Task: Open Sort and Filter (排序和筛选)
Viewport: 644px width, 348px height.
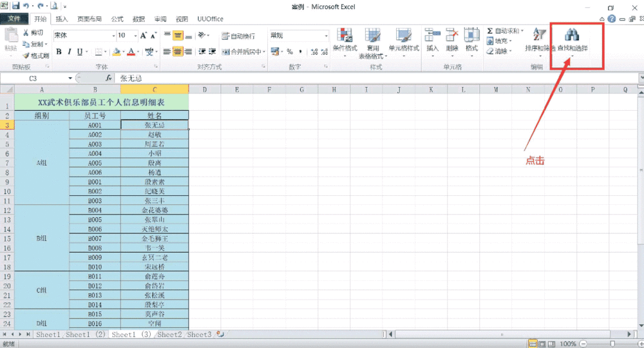Action: pyautogui.click(x=540, y=41)
